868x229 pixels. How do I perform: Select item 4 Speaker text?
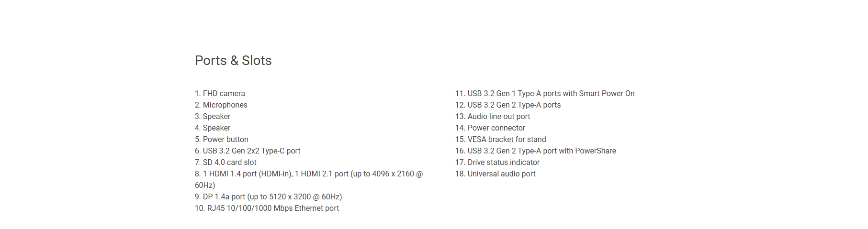click(x=213, y=128)
